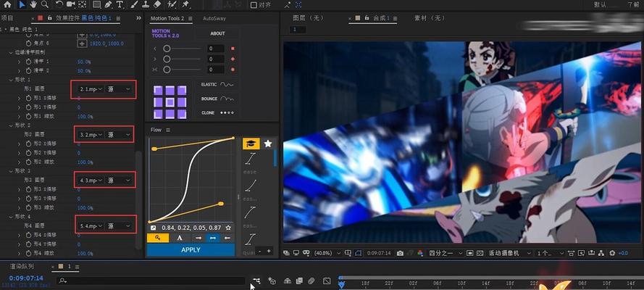
Task: Open the magnification 40.8% dropdown
Action: tap(327, 254)
